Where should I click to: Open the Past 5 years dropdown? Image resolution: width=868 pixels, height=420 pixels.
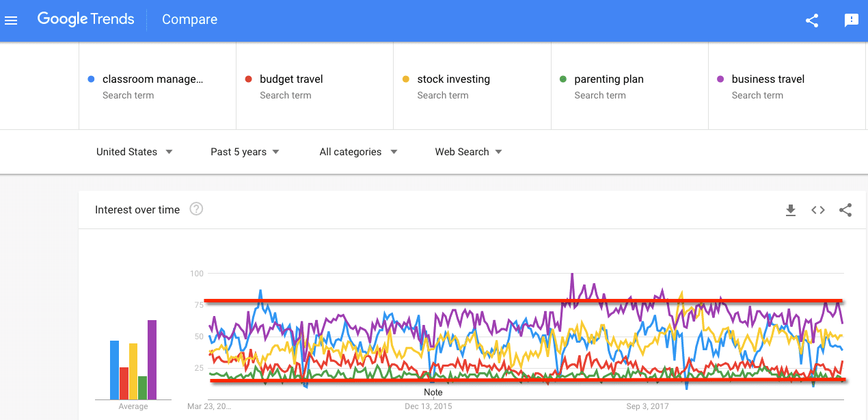[x=245, y=152]
